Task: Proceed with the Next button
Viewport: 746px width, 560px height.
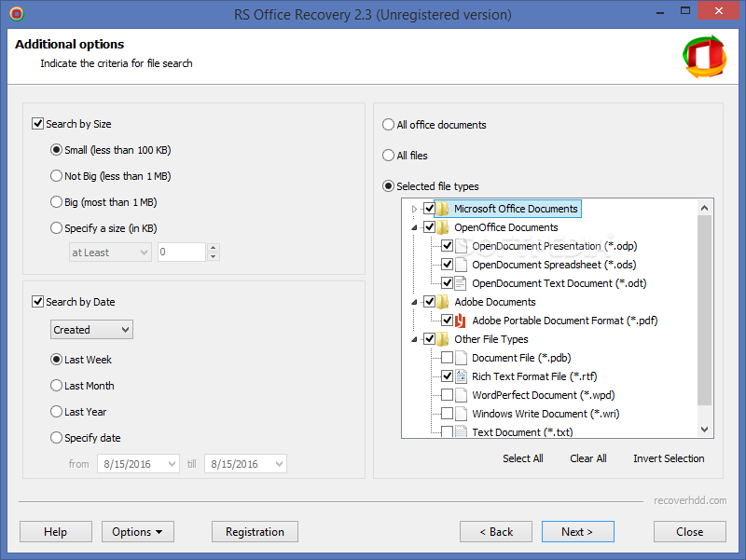Action: pyautogui.click(x=577, y=531)
